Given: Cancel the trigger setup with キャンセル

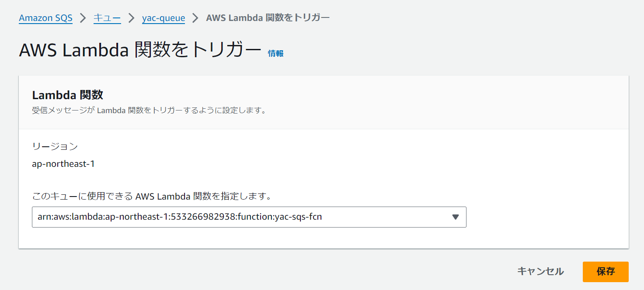Looking at the screenshot, I should tap(540, 271).
